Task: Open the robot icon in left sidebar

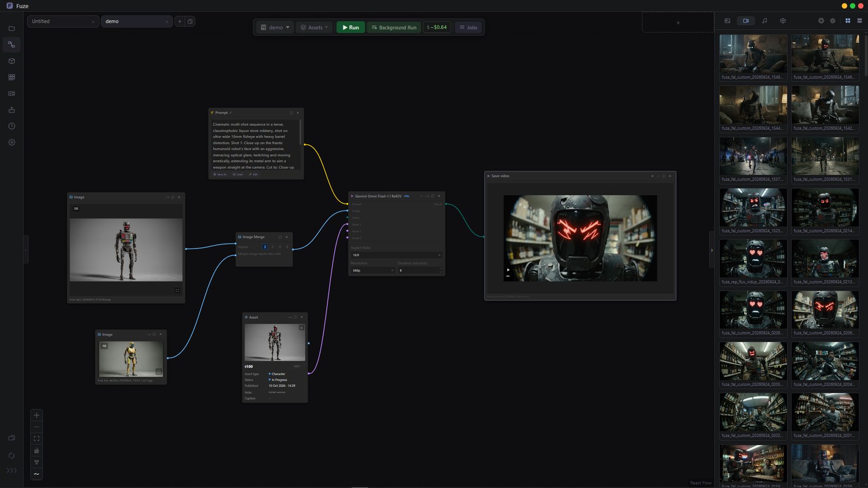Action: point(11,110)
